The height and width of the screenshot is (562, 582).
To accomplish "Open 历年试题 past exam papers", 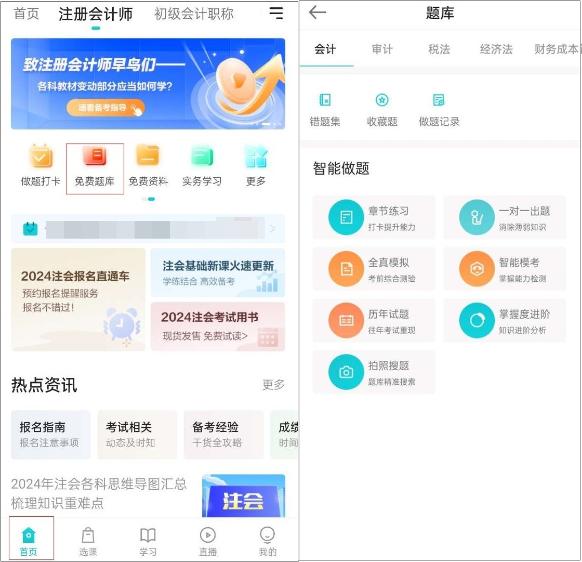I will coord(374,320).
